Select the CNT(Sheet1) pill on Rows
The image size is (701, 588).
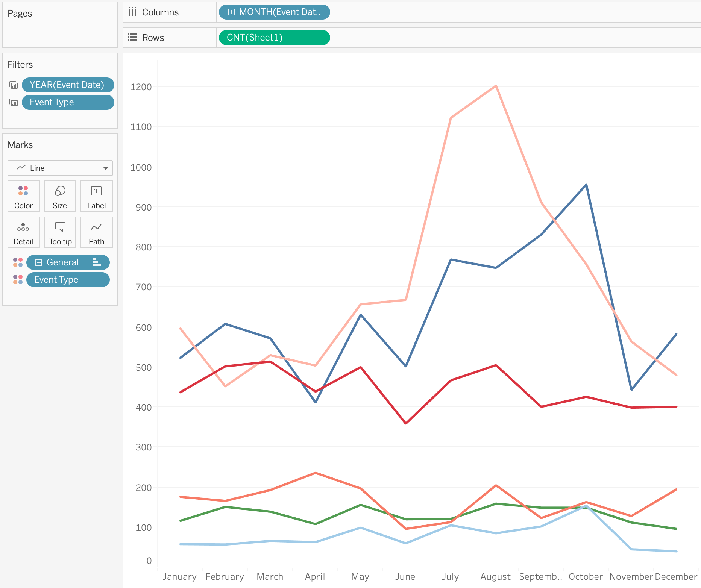tap(274, 38)
